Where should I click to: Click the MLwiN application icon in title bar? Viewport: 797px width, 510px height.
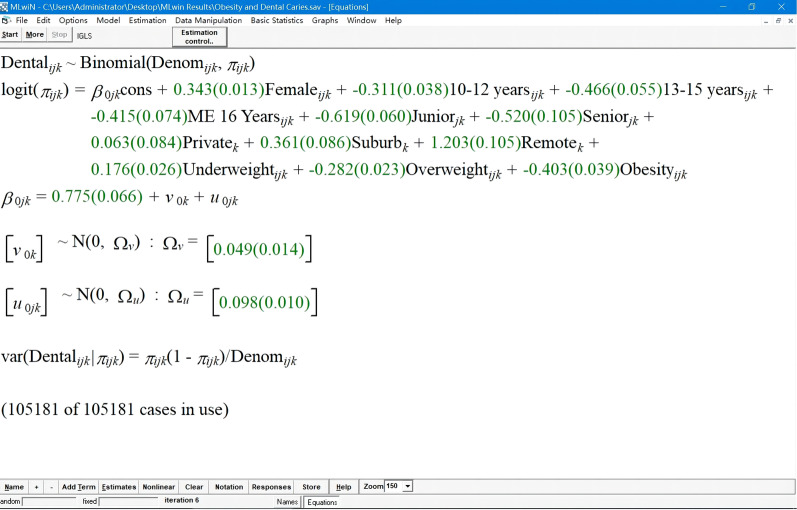[6, 6]
